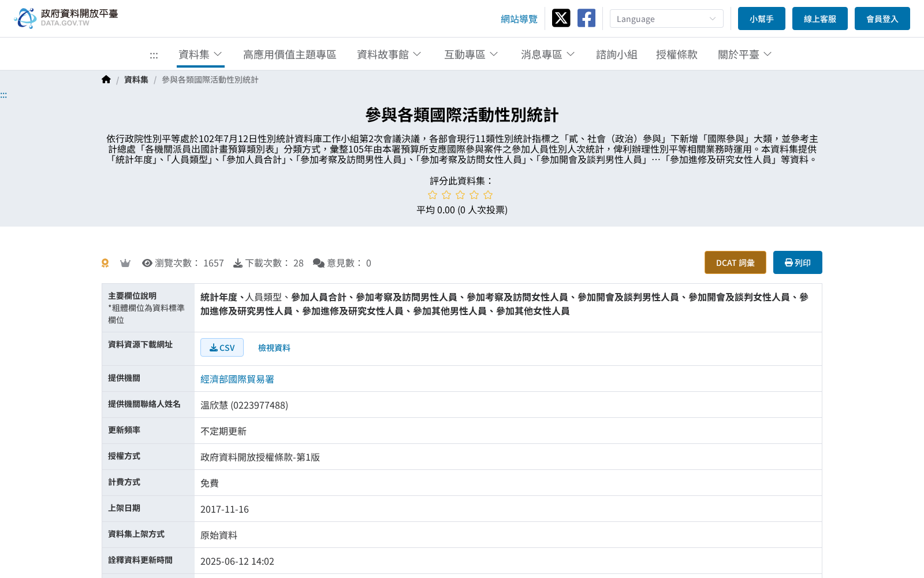Open 經濟部國際貿易署 agency link

point(237,379)
